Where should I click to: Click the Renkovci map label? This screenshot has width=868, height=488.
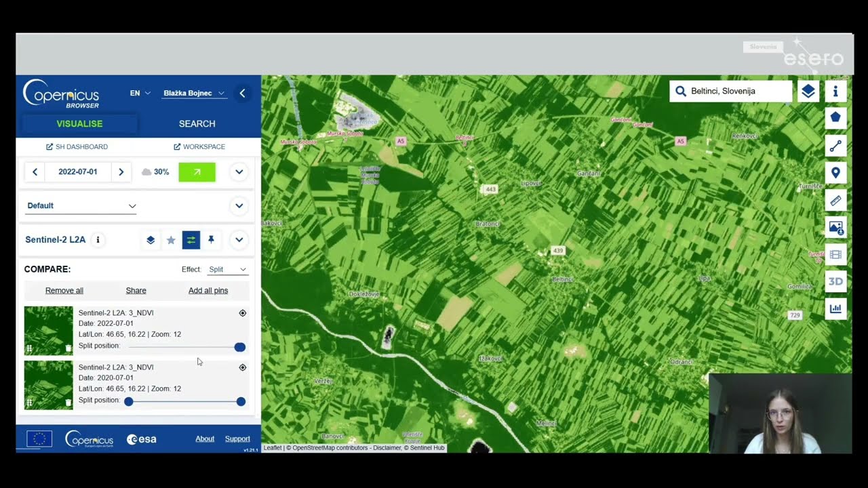[x=745, y=136]
